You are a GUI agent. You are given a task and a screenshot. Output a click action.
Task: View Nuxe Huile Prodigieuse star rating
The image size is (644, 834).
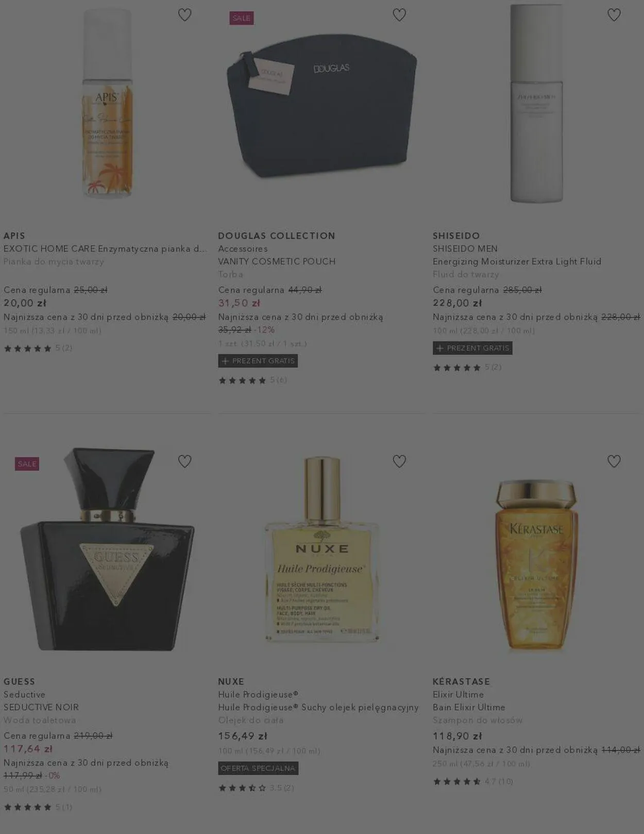coord(256,788)
